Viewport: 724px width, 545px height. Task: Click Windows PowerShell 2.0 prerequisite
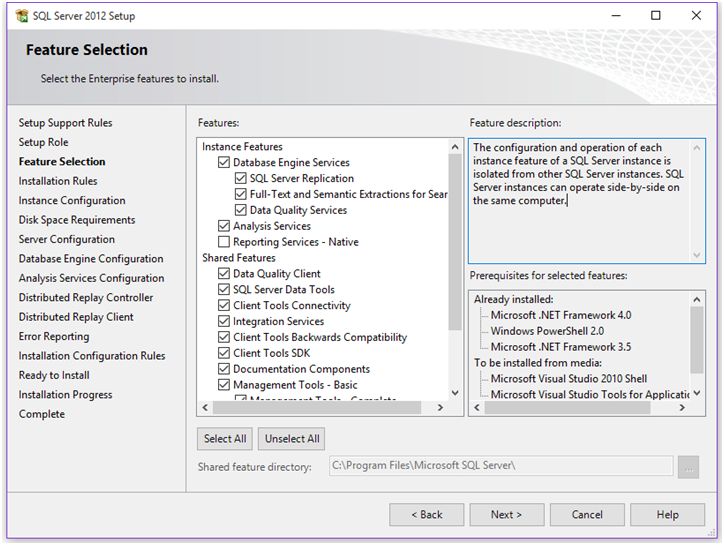tap(547, 331)
